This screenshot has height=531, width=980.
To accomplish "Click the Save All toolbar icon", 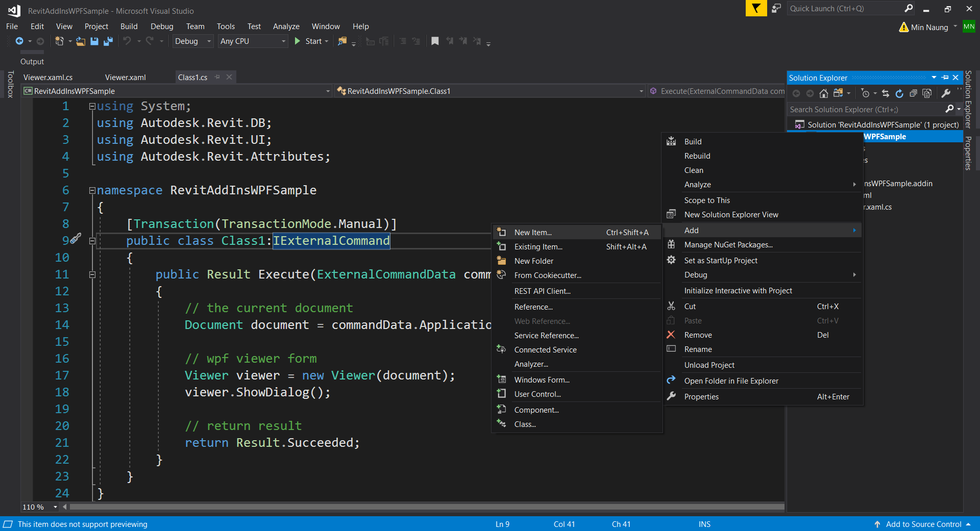I will point(108,41).
